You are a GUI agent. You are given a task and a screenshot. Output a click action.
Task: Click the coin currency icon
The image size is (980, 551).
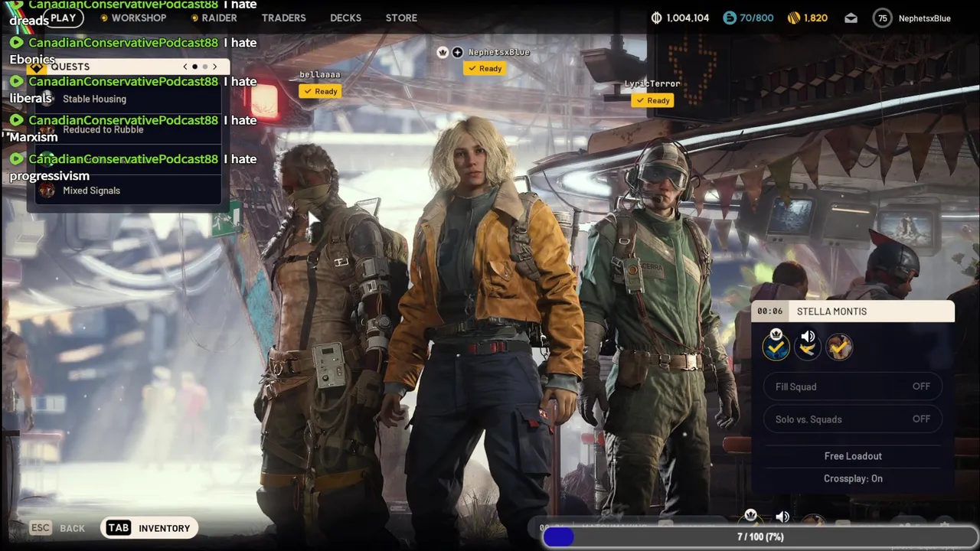point(656,18)
